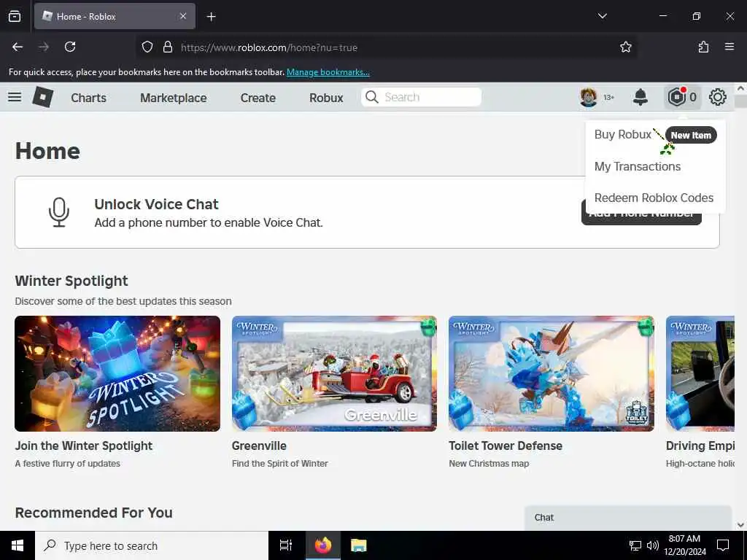Click the New Item badge
The image size is (747, 560).
click(x=691, y=135)
